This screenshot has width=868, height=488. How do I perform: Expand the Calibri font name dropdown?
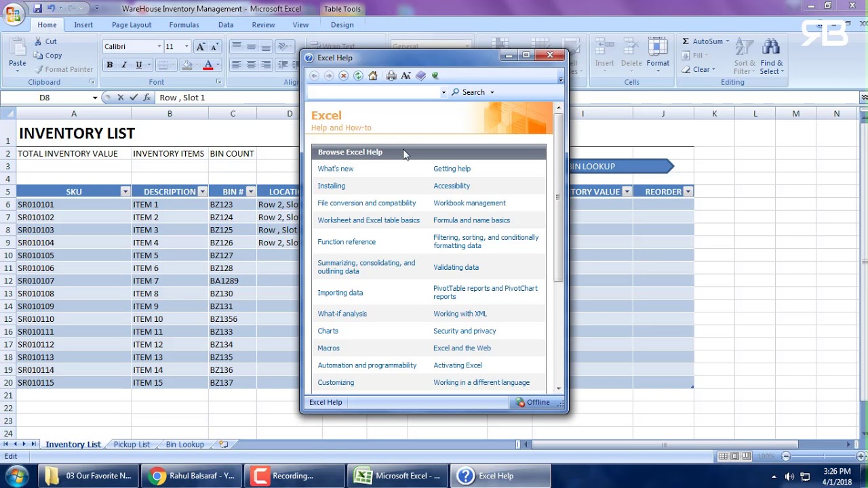159,47
